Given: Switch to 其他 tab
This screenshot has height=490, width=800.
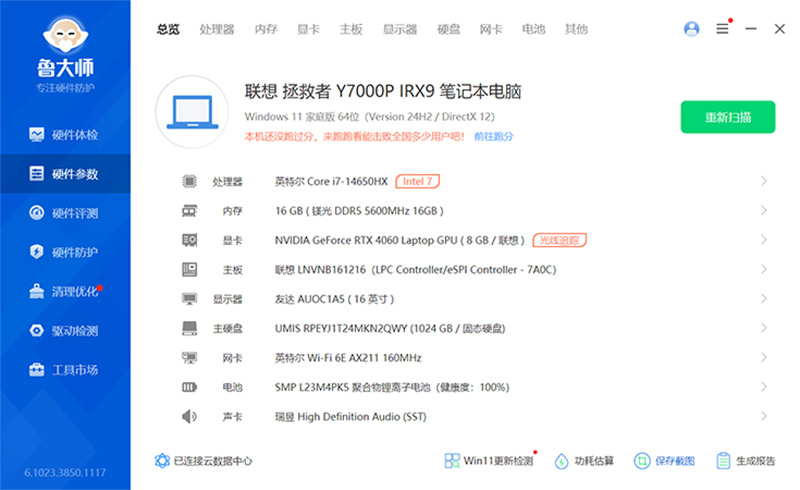Looking at the screenshot, I should point(576,30).
